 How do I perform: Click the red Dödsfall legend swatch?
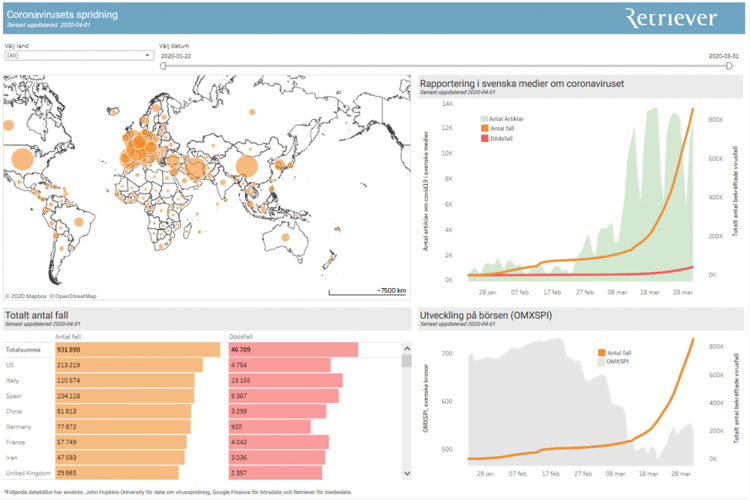(482, 138)
